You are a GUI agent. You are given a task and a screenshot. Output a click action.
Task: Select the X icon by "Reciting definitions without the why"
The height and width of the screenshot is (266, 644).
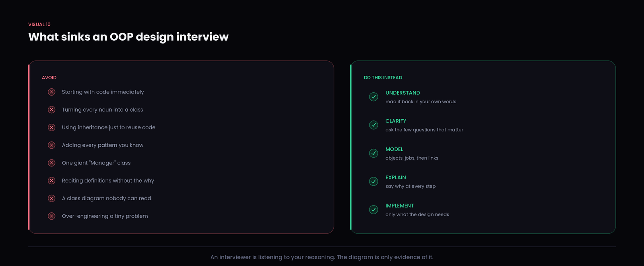tap(52, 181)
